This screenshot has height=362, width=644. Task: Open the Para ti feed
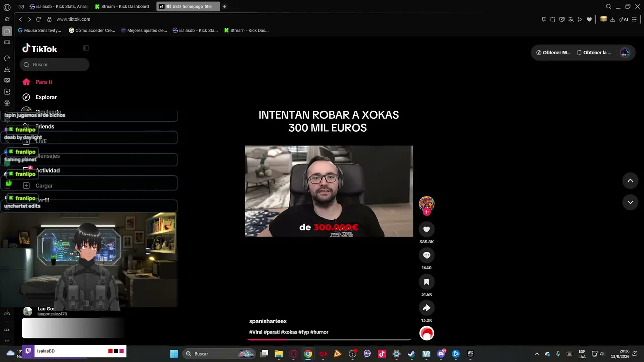(38, 82)
